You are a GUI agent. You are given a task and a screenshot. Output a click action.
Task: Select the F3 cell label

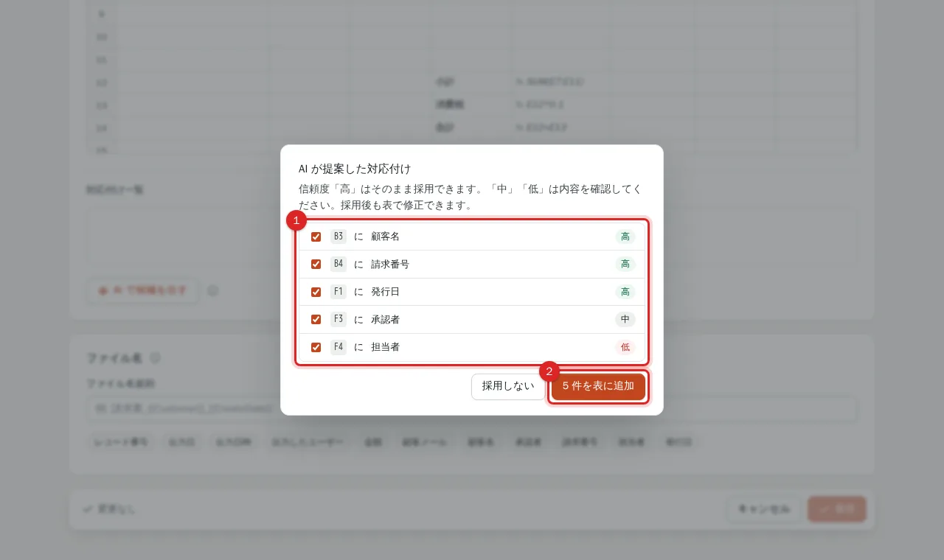pos(339,319)
